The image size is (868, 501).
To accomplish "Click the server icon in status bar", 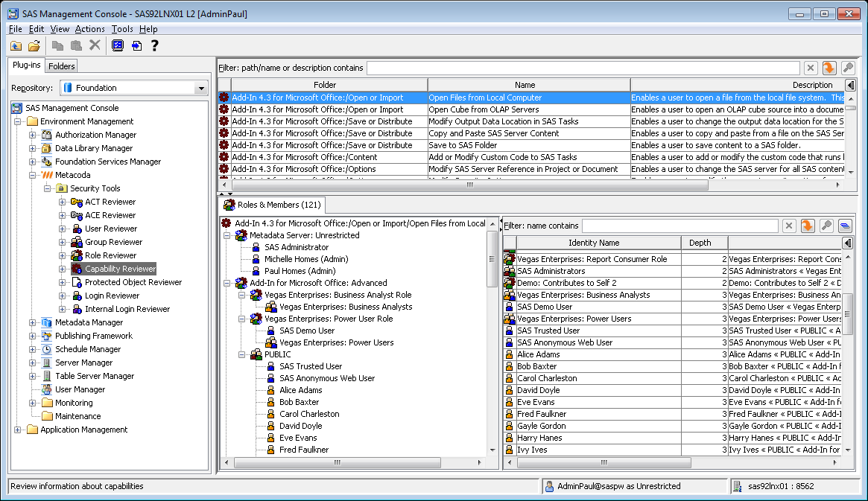I will coord(738,487).
